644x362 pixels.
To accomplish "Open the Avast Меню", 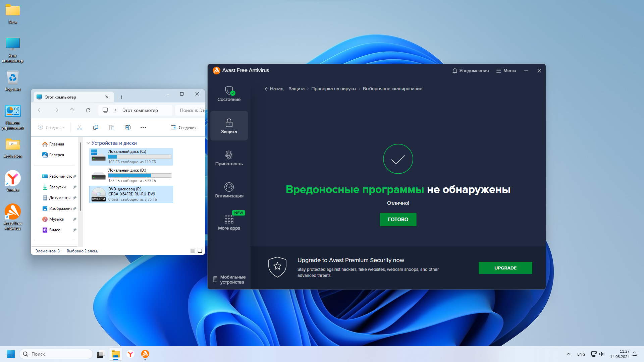I will 506,71.
